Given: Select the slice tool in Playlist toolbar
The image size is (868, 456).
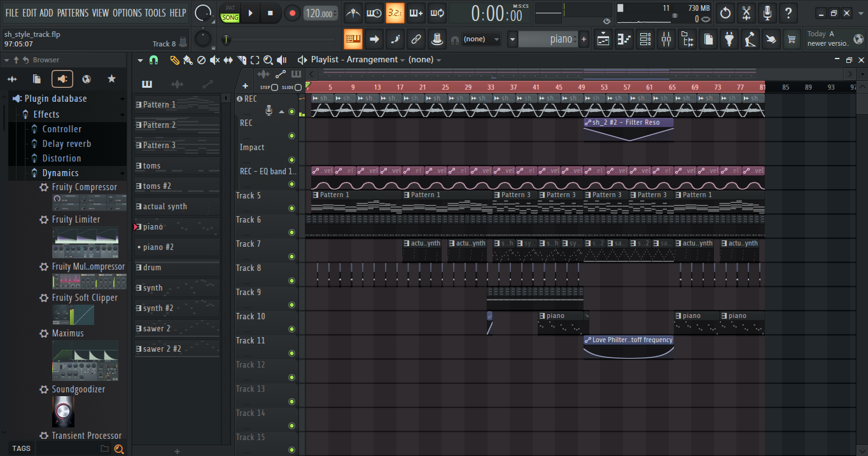Looking at the screenshot, I should 241,60.
